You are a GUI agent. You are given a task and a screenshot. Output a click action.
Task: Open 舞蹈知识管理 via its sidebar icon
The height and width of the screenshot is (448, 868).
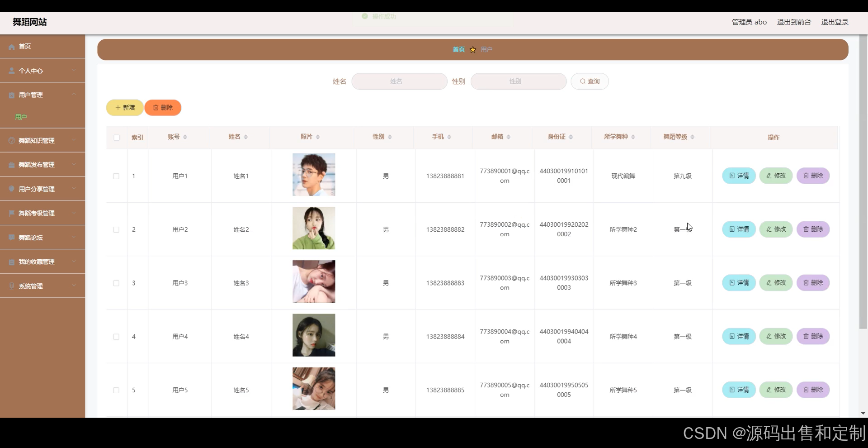click(x=11, y=140)
